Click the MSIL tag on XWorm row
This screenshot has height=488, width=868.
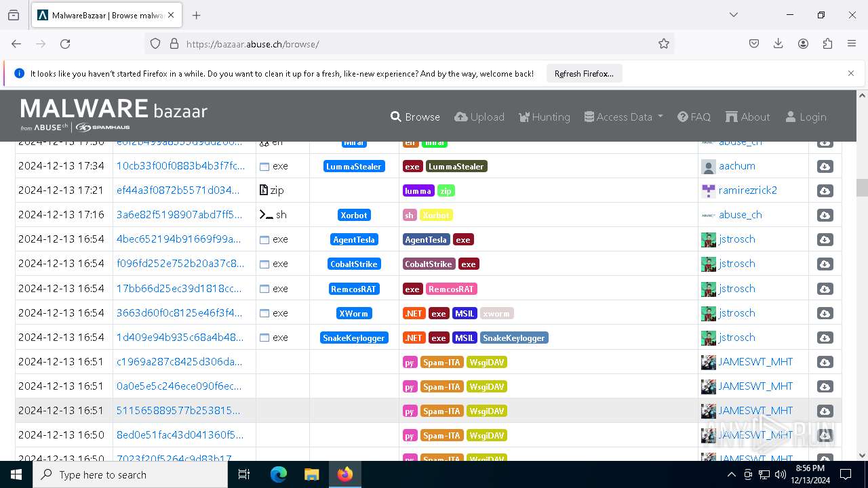pos(465,313)
